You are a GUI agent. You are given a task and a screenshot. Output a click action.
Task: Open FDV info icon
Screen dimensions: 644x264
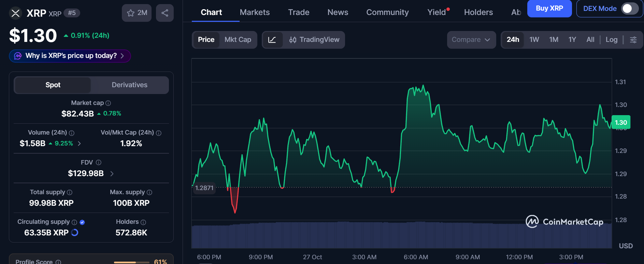click(x=99, y=162)
